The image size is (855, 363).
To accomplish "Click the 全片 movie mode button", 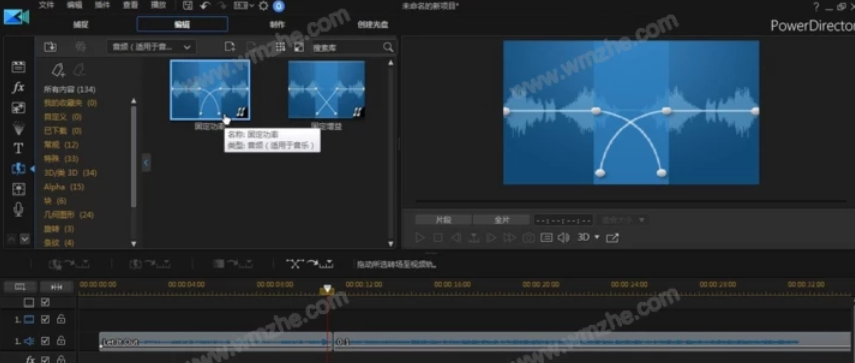I will [x=502, y=220].
